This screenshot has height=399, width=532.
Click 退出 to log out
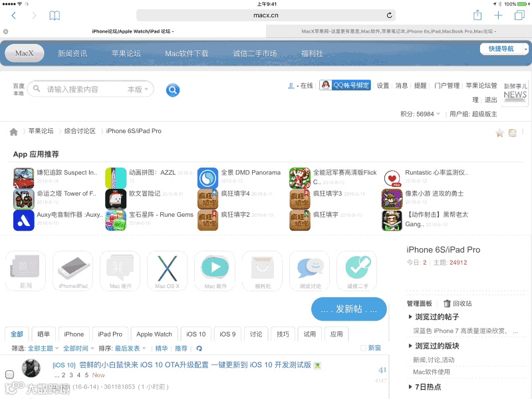[x=491, y=100]
